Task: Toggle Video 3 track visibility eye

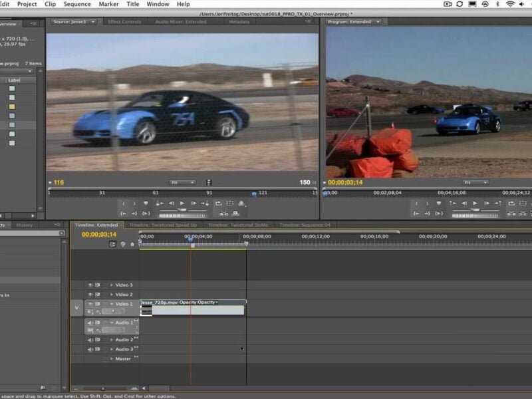Action: [x=90, y=285]
